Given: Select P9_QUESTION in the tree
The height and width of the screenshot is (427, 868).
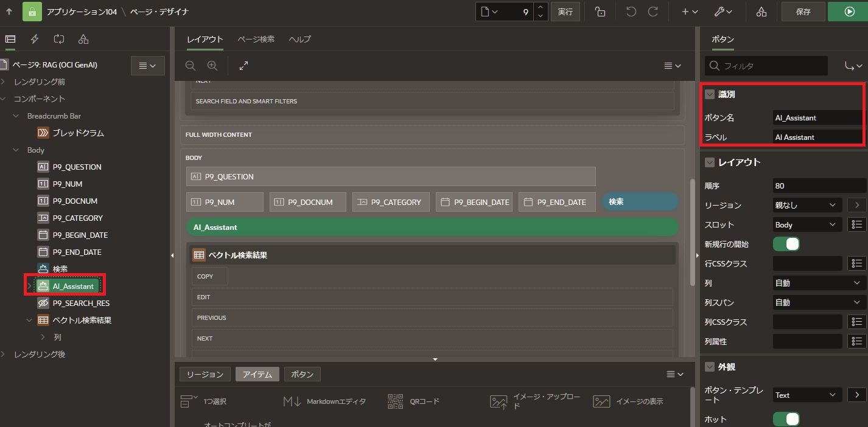Looking at the screenshot, I should click(77, 167).
